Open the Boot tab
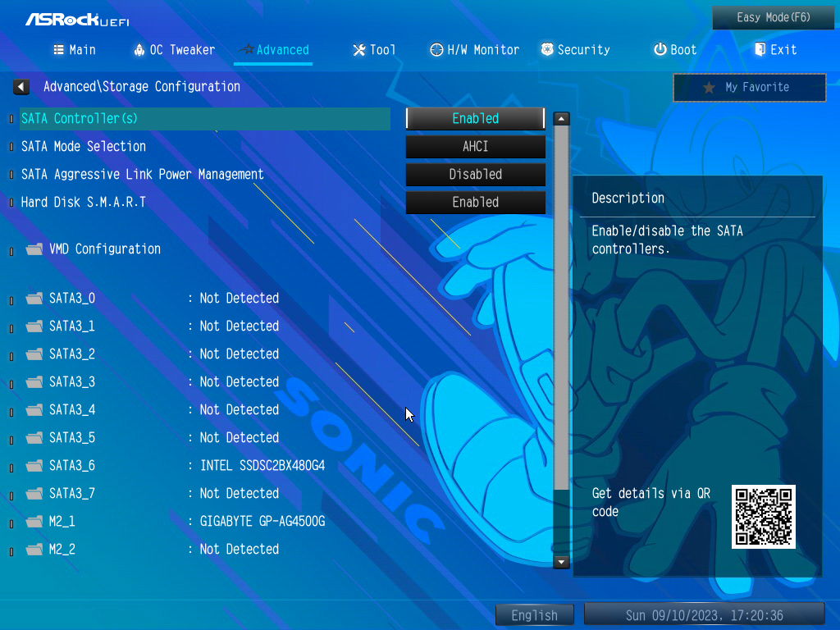This screenshot has height=630, width=840. 675,50
